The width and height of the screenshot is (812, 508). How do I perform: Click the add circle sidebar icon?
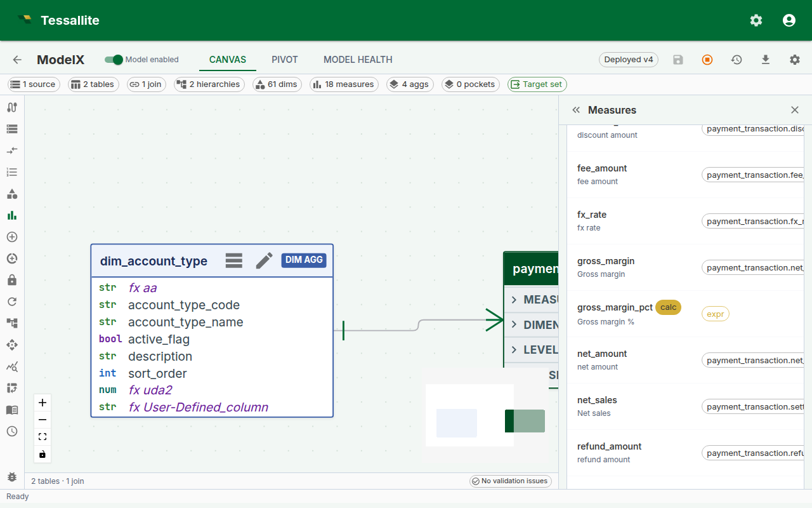pyautogui.click(x=11, y=237)
